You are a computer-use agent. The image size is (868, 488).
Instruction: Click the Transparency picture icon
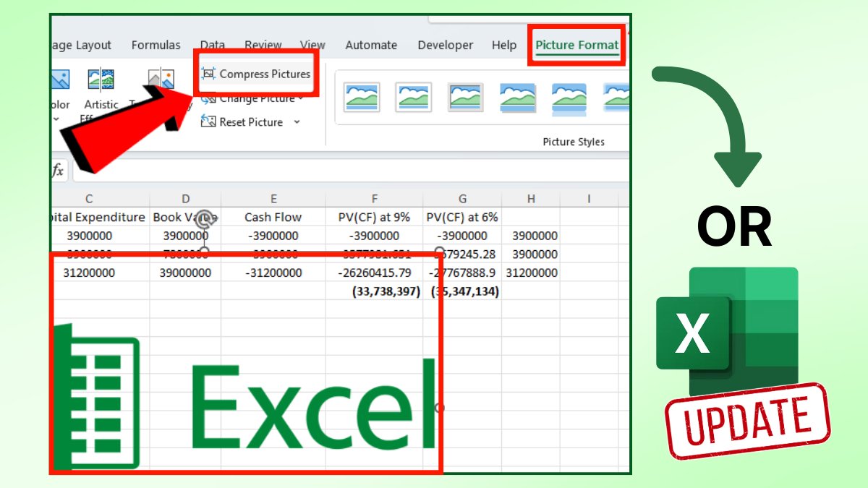(161, 80)
